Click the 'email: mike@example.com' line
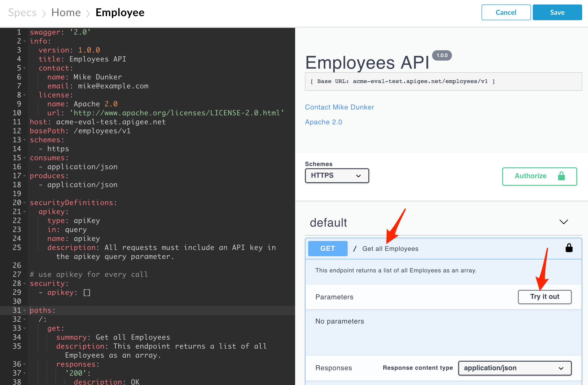 point(98,86)
